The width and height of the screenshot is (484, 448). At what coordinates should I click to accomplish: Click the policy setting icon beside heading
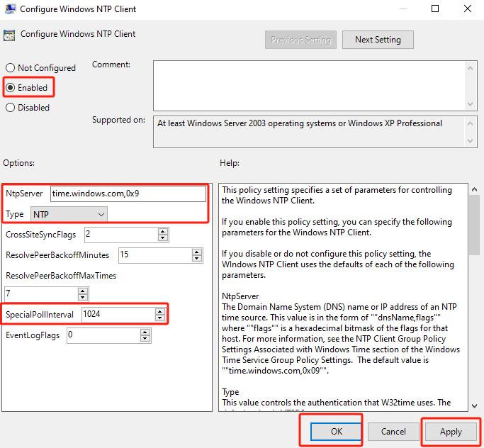click(9, 35)
